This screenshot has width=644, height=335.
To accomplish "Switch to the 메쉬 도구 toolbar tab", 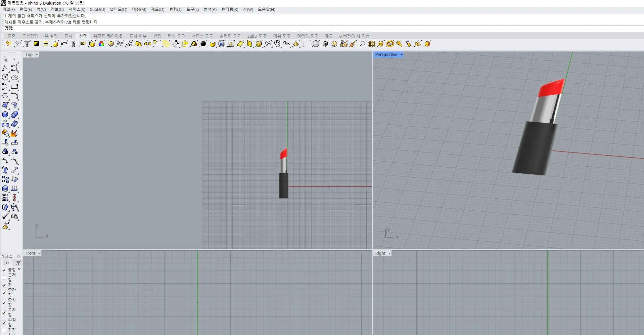I will [282, 36].
